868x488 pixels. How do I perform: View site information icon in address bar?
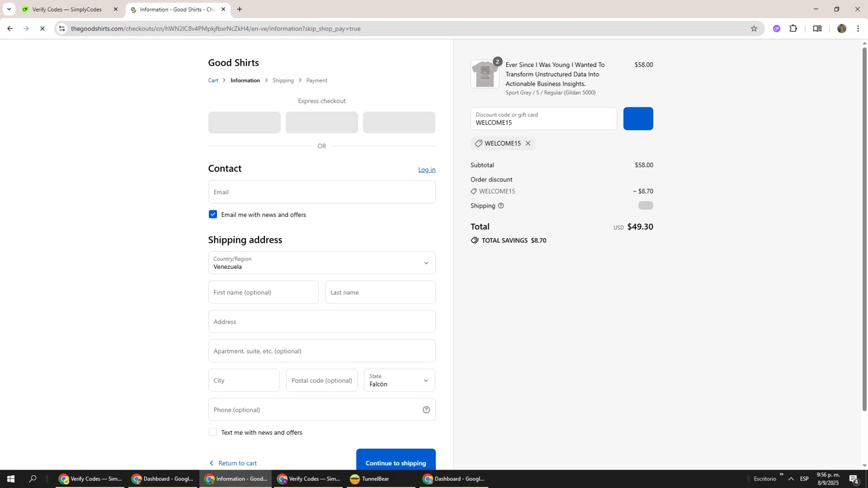coord(62,28)
